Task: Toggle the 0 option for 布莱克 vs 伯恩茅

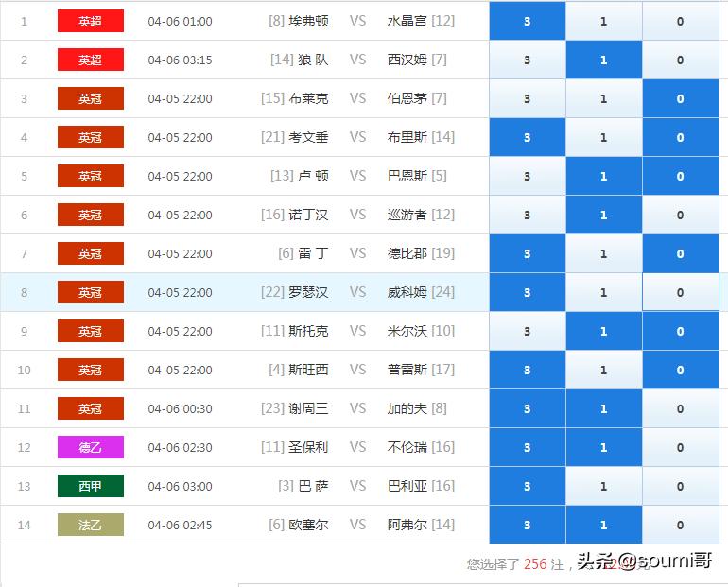Action: tap(681, 98)
